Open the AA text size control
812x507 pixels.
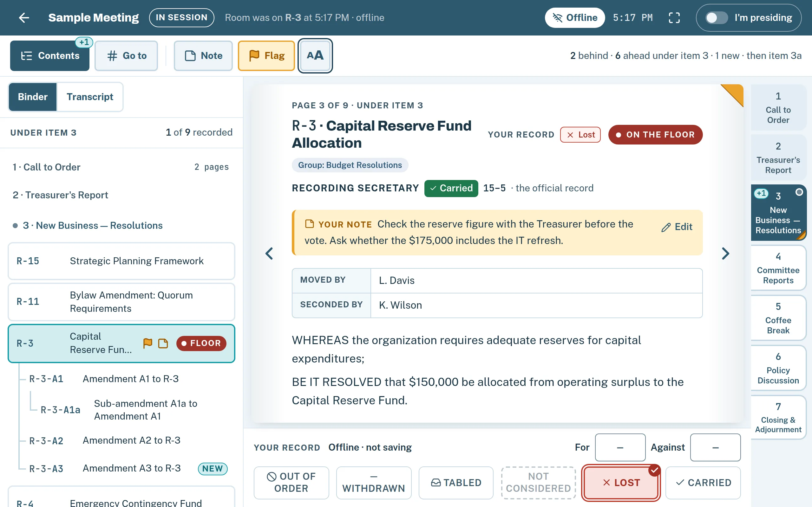(315, 56)
